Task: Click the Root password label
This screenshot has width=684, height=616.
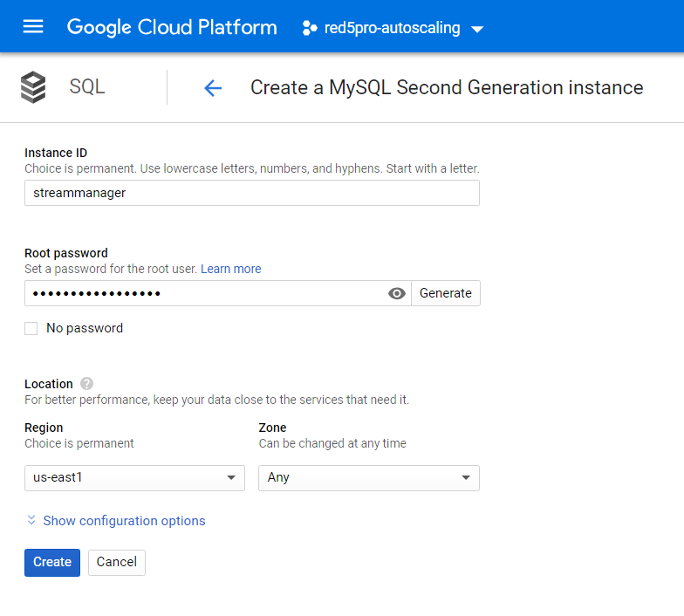Action: [x=66, y=253]
